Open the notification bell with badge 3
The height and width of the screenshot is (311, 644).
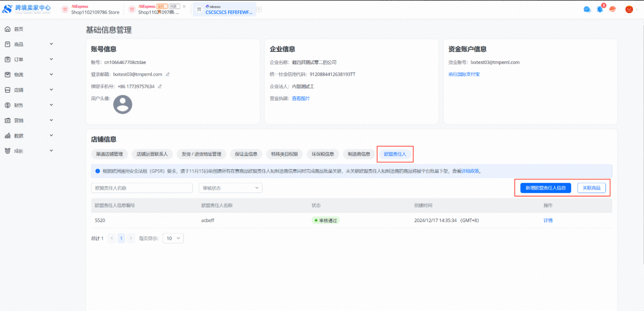tap(600, 10)
